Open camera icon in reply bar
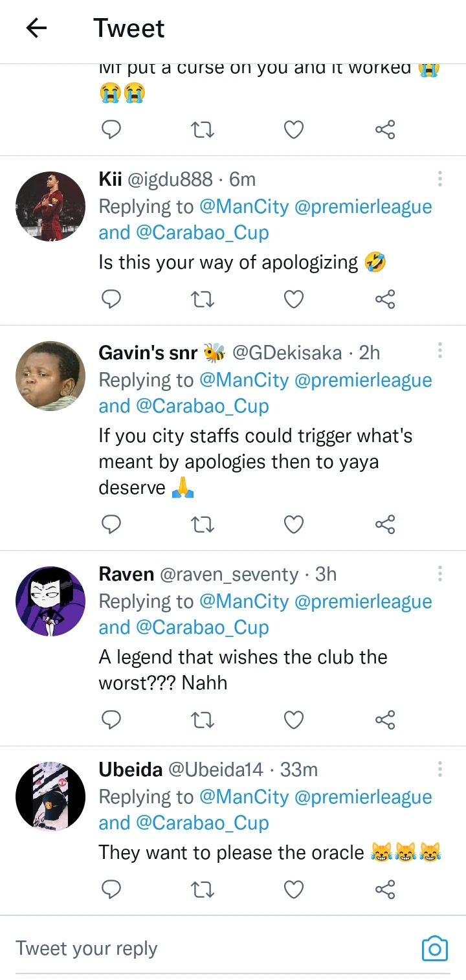 (x=434, y=949)
